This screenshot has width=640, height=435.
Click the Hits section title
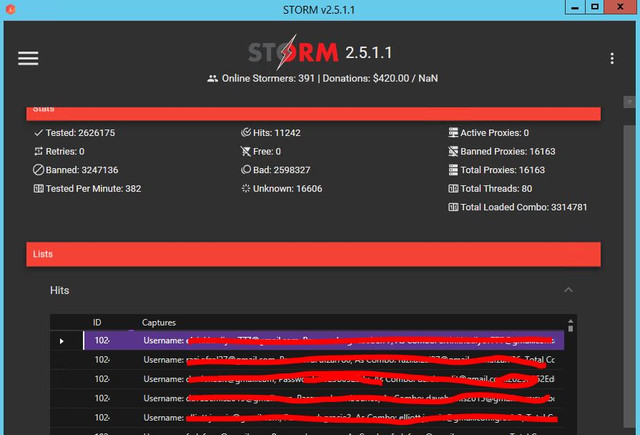[x=60, y=290]
